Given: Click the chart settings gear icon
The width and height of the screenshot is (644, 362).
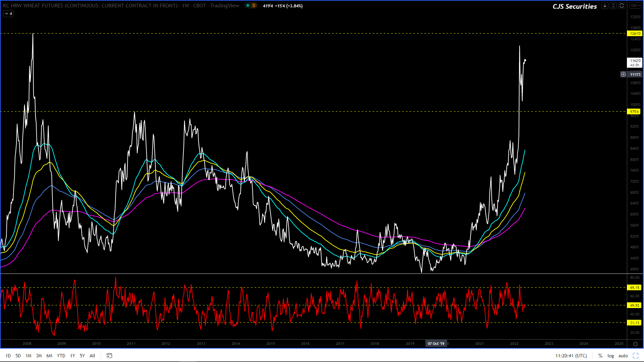Looking at the screenshot, I should [635, 344].
